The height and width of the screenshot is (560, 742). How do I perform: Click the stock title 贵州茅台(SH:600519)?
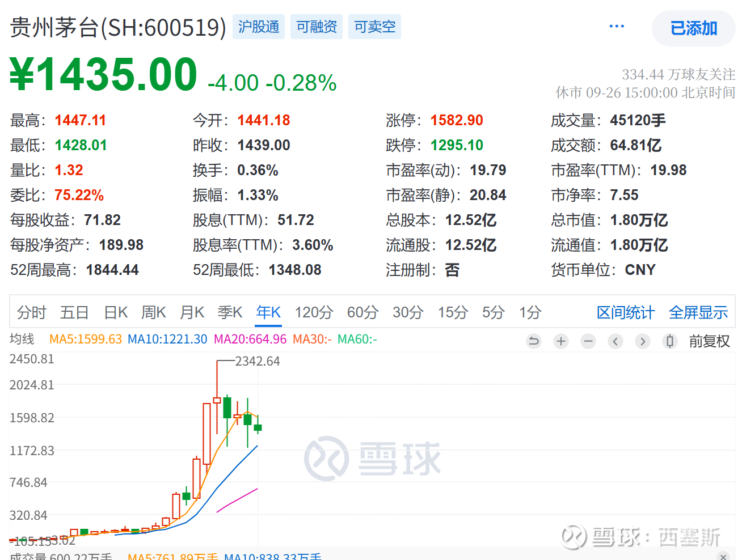(x=118, y=27)
